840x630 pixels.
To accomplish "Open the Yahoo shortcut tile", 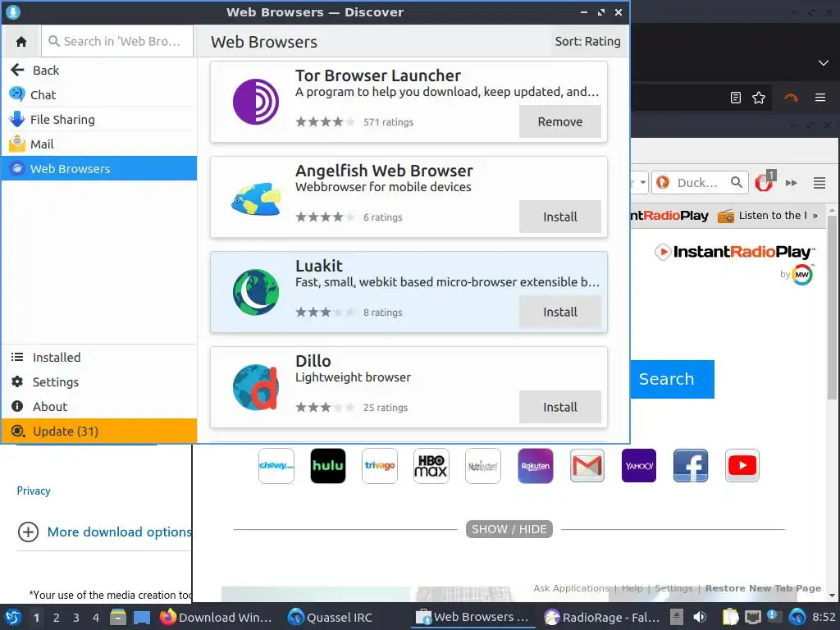I will click(638, 466).
